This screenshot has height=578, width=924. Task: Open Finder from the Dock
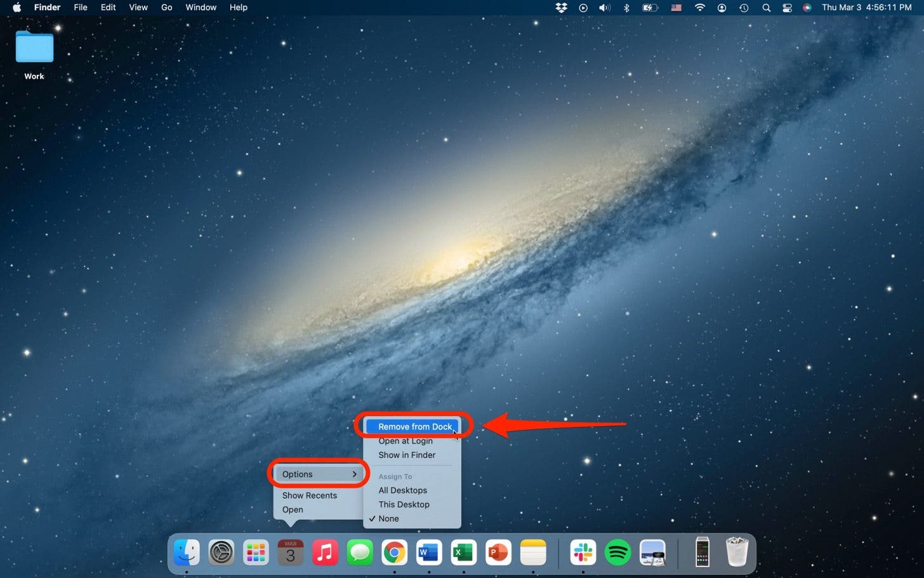pyautogui.click(x=187, y=553)
